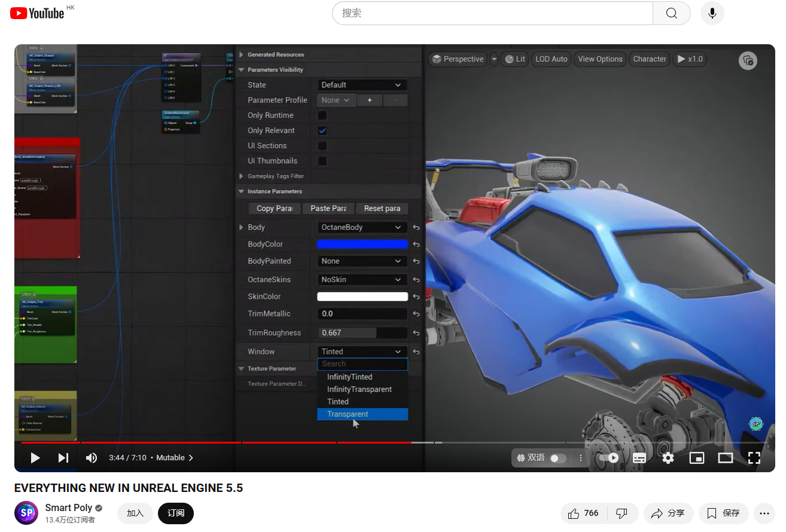The height and width of the screenshot is (532, 786).
Task: Click the YouTube search input field
Action: [492, 13]
